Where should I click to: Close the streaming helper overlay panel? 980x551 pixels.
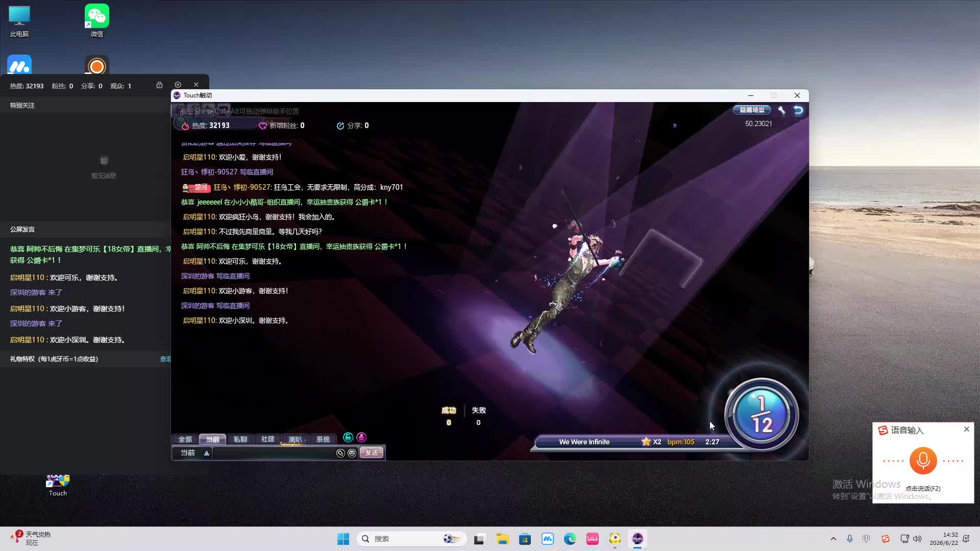(196, 85)
